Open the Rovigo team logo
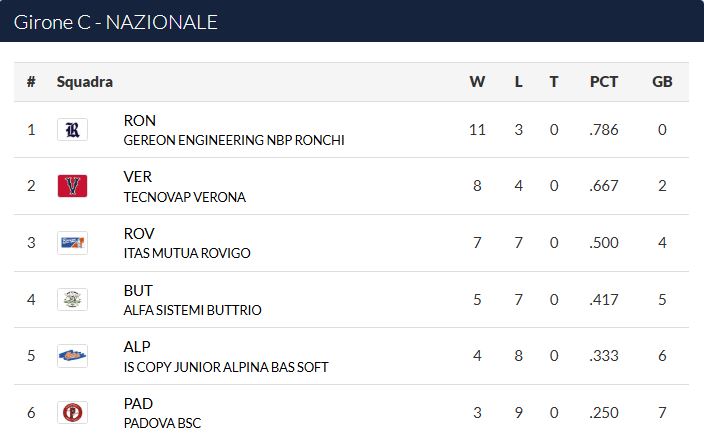Viewport: 704px width, 443px height. point(72,243)
